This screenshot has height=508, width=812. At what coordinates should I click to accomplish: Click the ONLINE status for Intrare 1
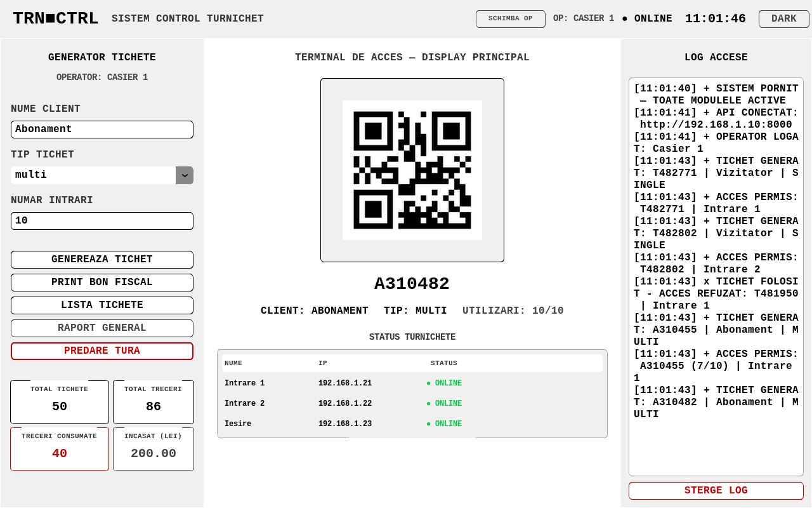(444, 383)
